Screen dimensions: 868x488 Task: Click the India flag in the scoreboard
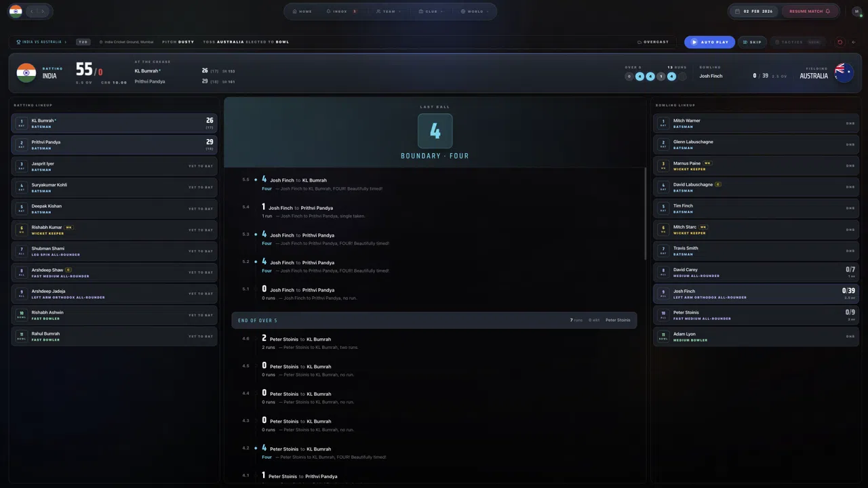click(26, 73)
